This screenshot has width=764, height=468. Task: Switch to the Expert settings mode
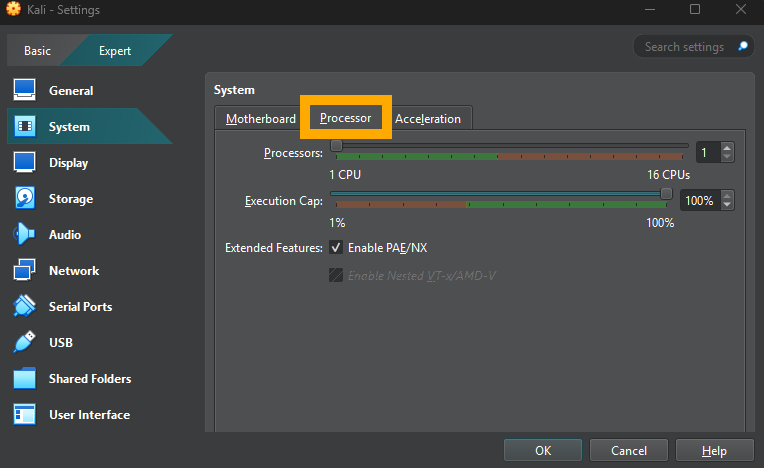point(115,51)
